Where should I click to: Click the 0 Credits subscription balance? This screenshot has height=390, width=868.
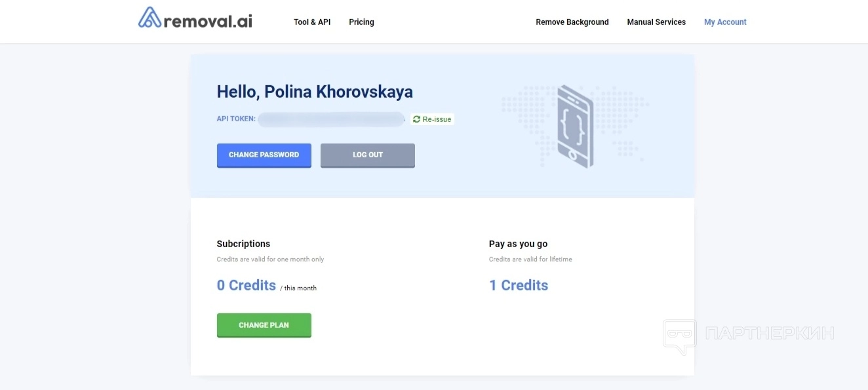click(x=247, y=285)
